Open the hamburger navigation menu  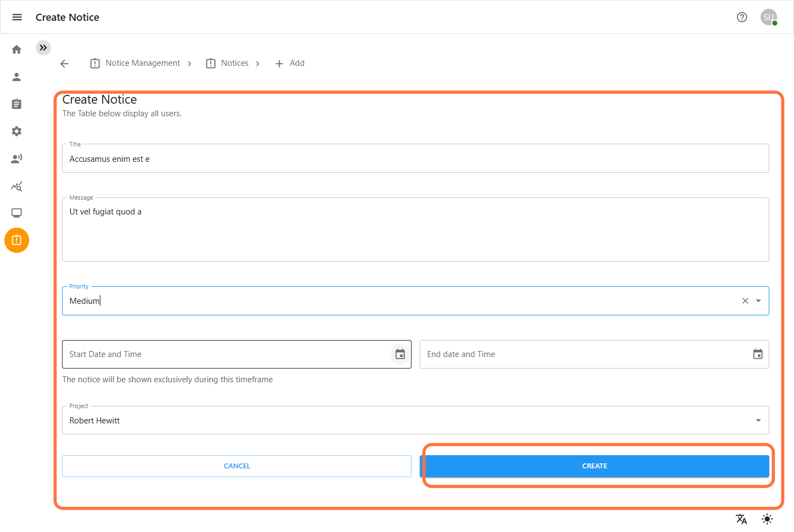(x=16, y=17)
